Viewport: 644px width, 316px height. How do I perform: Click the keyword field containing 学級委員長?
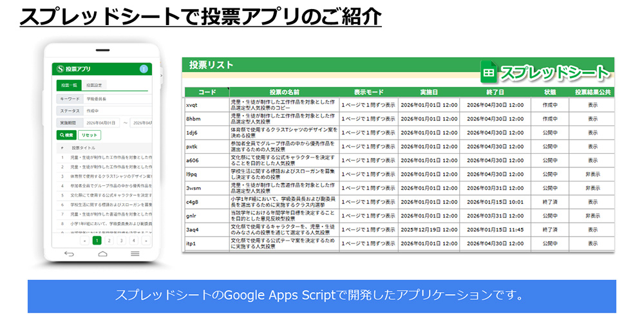tap(117, 99)
